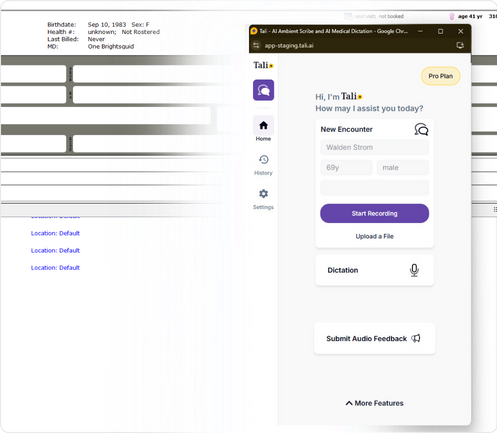
Task: Click empty field below age and gender
Action: point(374,187)
